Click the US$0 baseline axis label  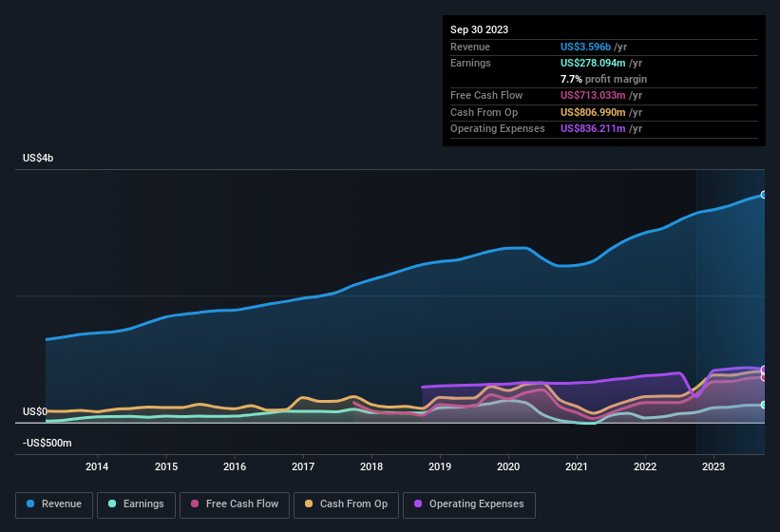coord(34,411)
